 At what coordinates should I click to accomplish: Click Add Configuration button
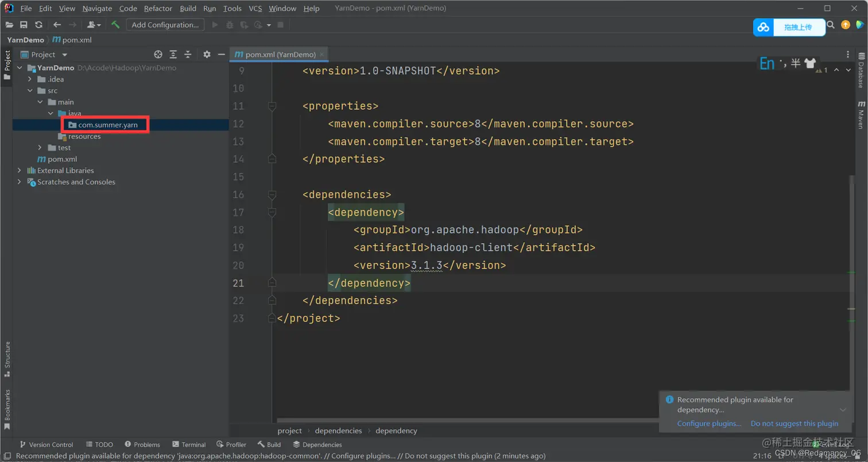[x=165, y=25]
